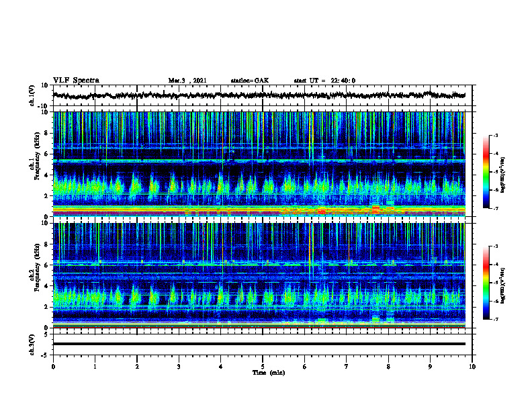Click time-axis tick label "7"
The image size is (532, 411).
pos(347,367)
